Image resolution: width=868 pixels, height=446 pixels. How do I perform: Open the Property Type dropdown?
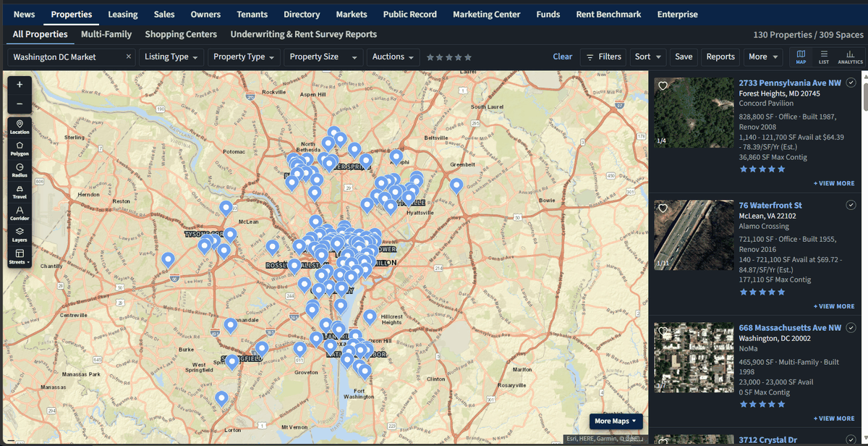click(x=244, y=56)
